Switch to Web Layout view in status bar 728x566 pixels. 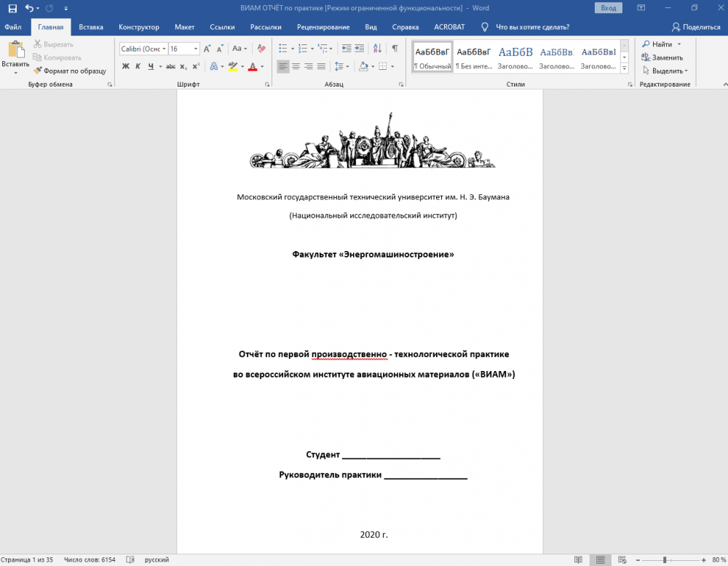pos(622,560)
